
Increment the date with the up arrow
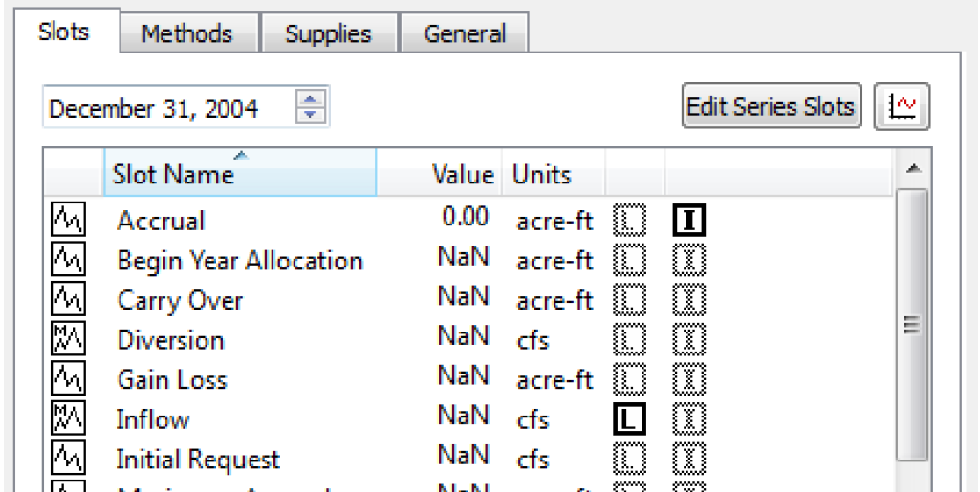pyautogui.click(x=310, y=99)
